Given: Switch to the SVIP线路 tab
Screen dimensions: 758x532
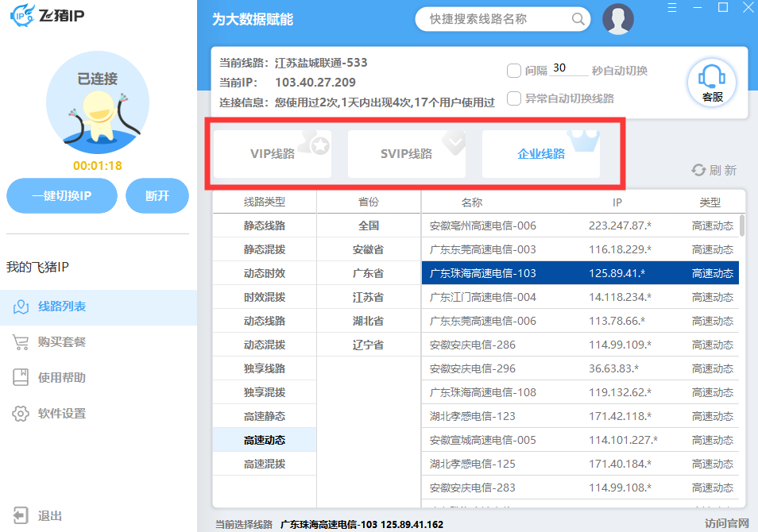Looking at the screenshot, I should click(x=406, y=154).
